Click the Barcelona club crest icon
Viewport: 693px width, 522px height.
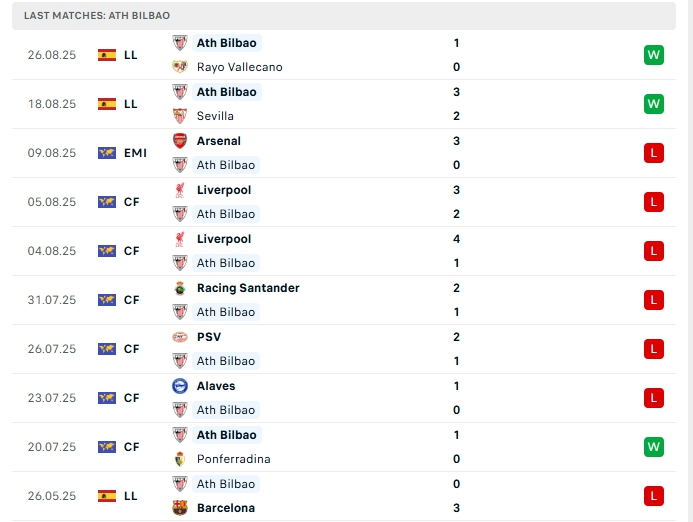(180, 508)
